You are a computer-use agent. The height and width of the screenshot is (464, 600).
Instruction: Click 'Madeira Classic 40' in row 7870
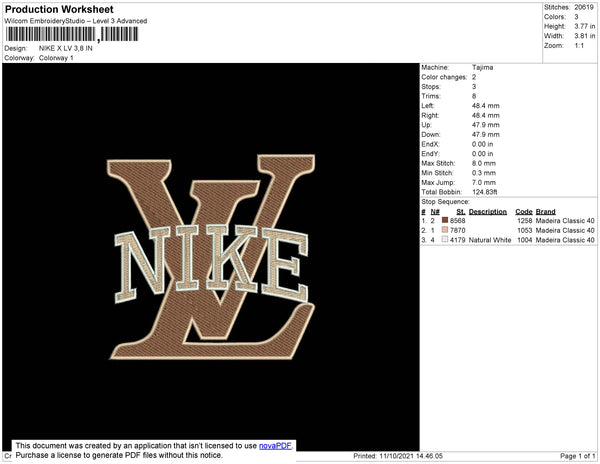pos(565,230)
